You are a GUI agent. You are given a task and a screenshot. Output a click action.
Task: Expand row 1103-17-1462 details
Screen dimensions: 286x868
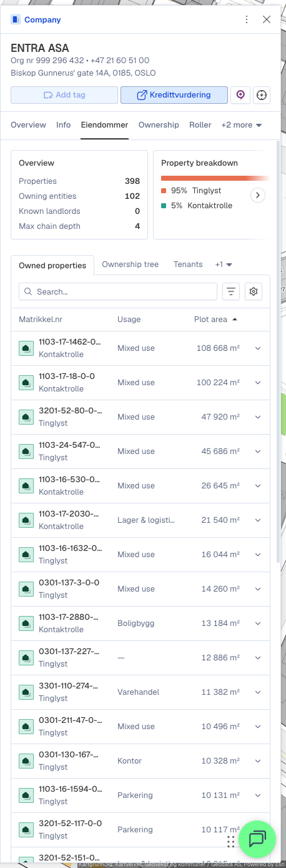(x=258, y=348)
